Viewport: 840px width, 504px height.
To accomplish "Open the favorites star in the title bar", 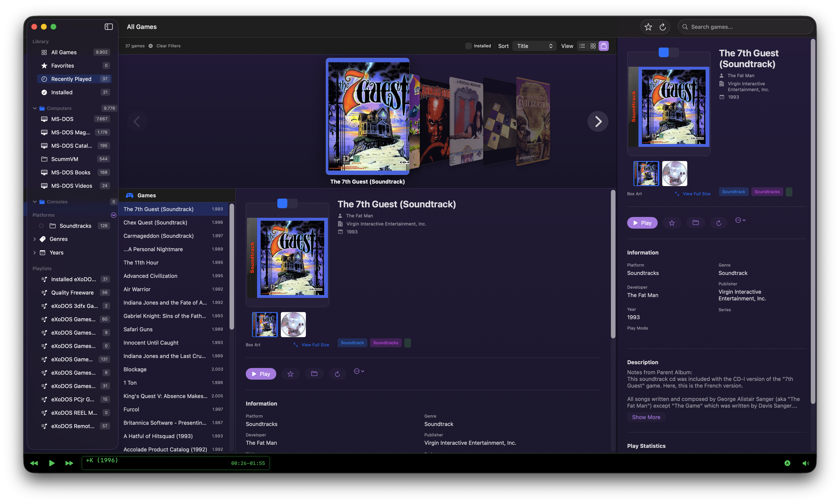I will (648, 26).
